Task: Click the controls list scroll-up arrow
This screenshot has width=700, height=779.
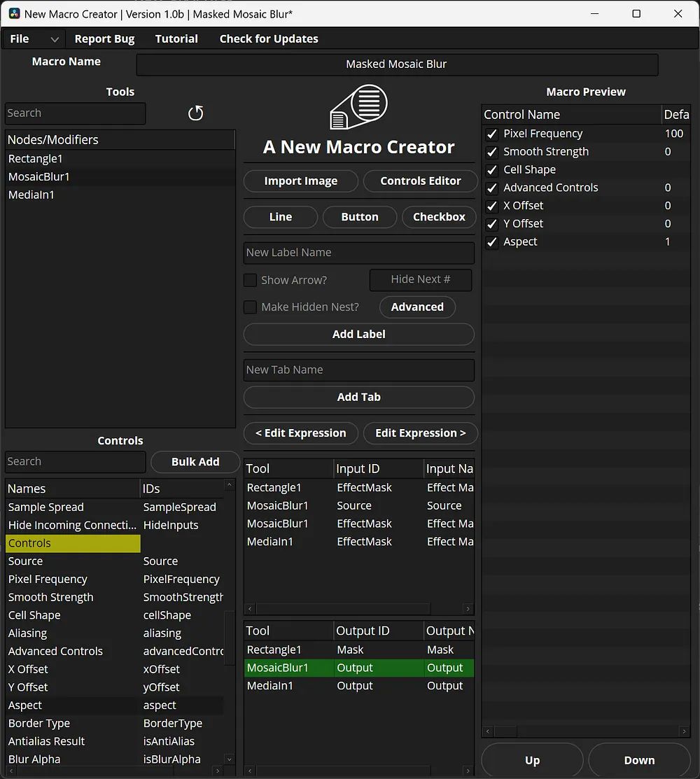Action: click(x=229, y=484)
